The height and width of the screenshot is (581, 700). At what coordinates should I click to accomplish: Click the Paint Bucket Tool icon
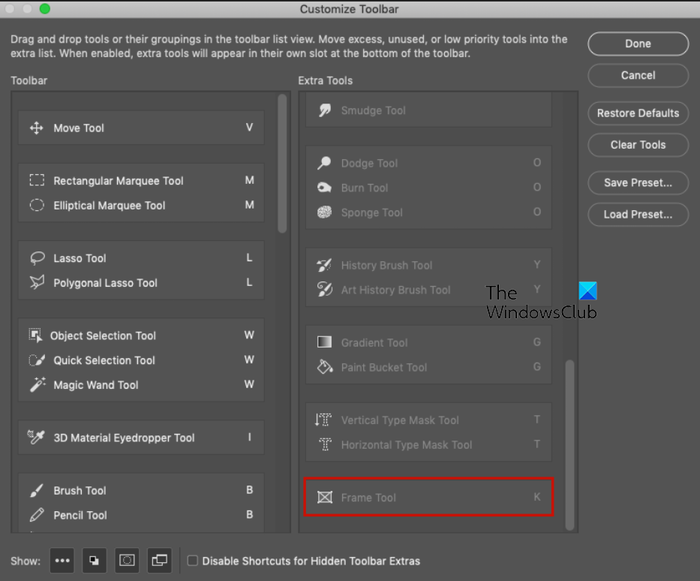[324, 367]
